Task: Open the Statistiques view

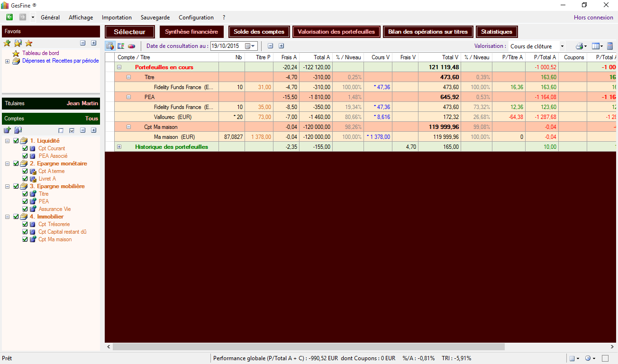Action: [x=496, y=32]
